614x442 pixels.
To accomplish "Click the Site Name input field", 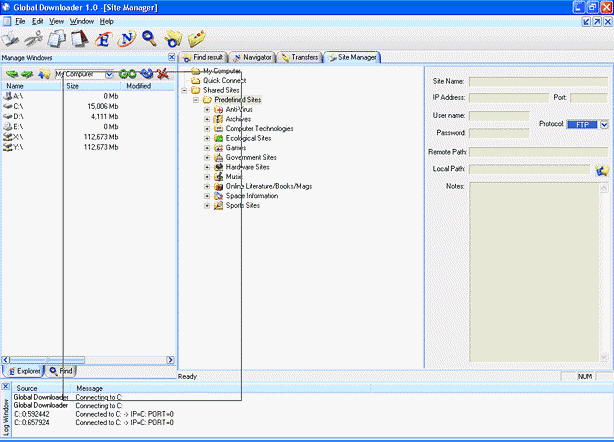I will 538,81.
